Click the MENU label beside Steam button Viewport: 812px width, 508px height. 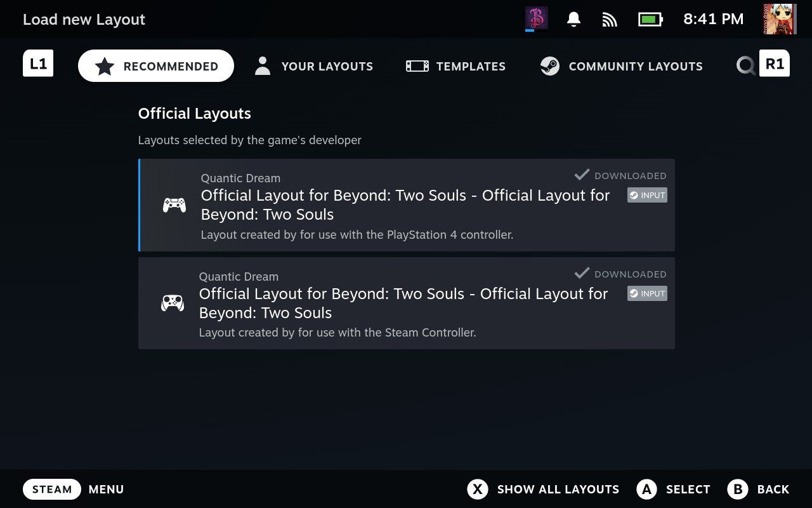pos(107,490)
